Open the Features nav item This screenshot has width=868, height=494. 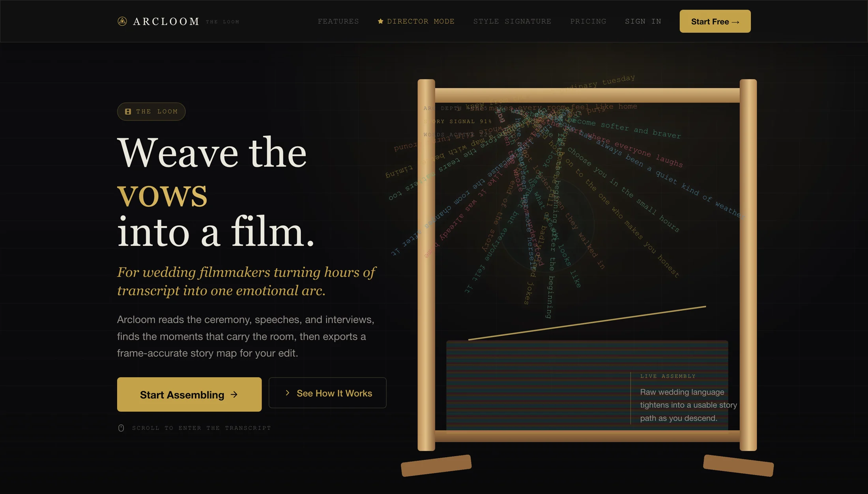(x=339, y=21)
